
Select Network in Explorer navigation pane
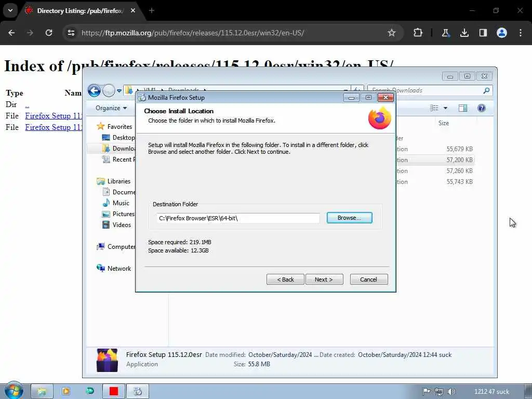tap(114, 269)
